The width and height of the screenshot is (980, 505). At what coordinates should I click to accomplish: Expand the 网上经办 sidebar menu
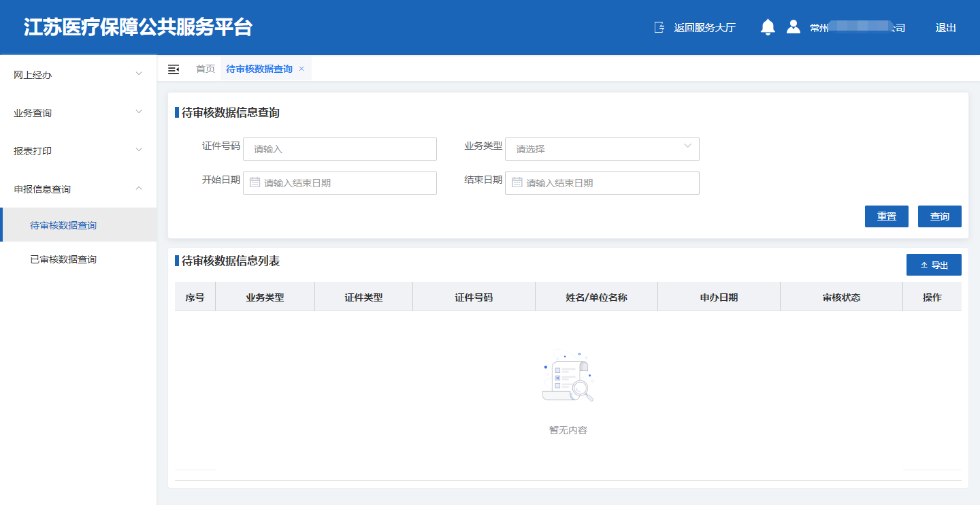(x=78, y=75)
